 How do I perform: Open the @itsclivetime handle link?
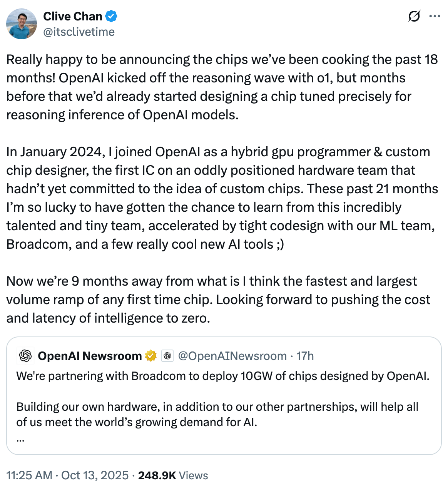[x=79, y=32]
